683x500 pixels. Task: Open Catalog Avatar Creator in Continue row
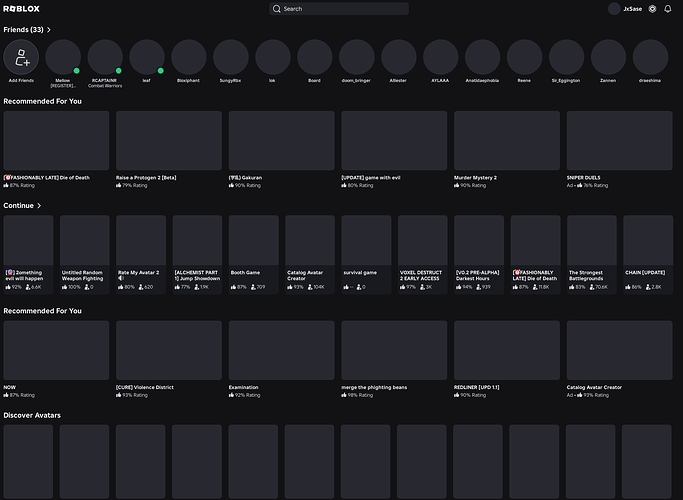pos(310,254)
